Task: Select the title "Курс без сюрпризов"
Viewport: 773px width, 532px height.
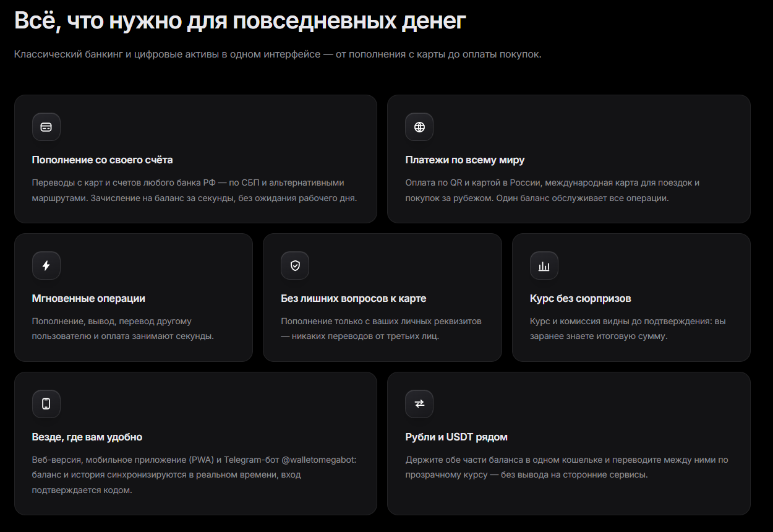Action: click(x=581, y=299)
